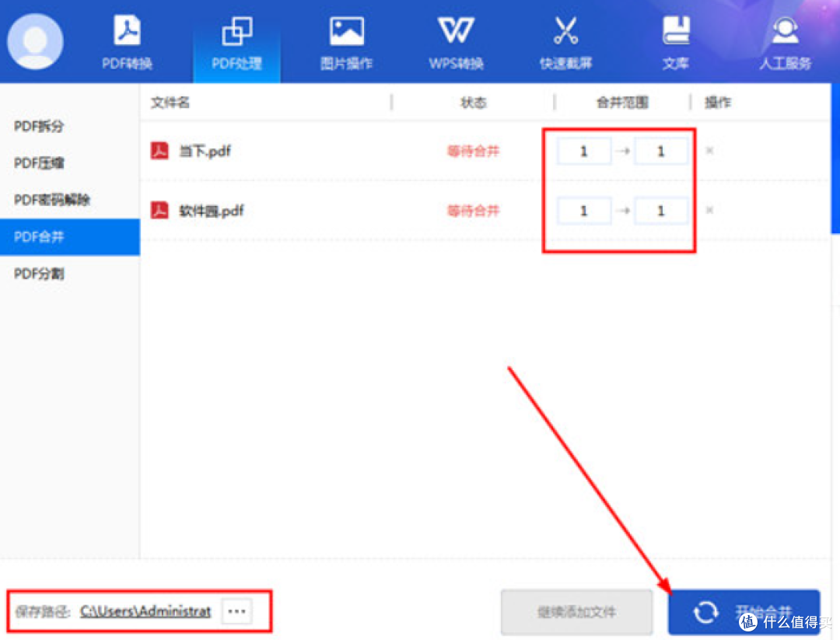Select PDF拆分 in the sidebar
The height and width of the screenshot is (640, 840).
(x=39, y=127)
